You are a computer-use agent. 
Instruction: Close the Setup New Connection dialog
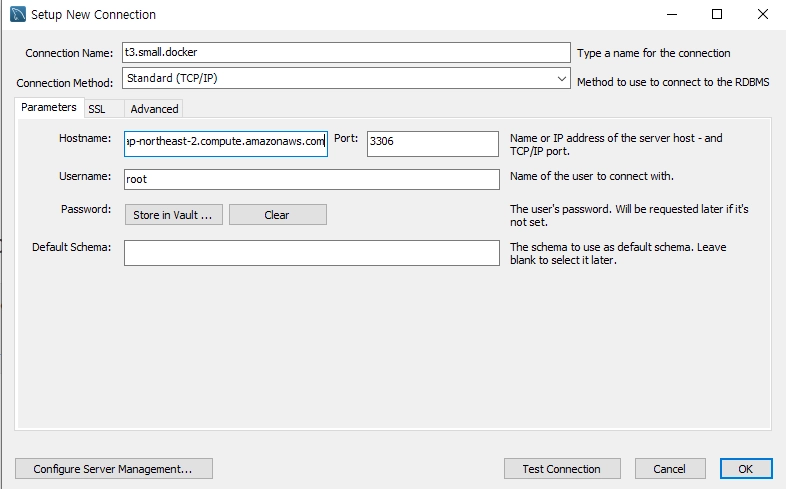click(x=762, y=15)
